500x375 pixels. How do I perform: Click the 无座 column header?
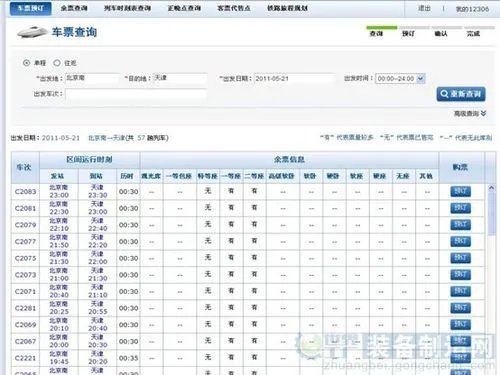point(403,176)
